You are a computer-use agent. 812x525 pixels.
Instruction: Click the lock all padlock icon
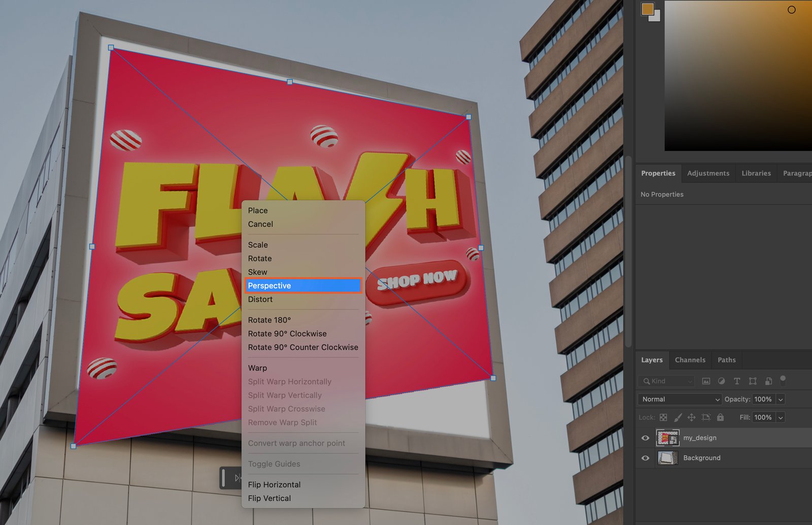click(720, 417)
